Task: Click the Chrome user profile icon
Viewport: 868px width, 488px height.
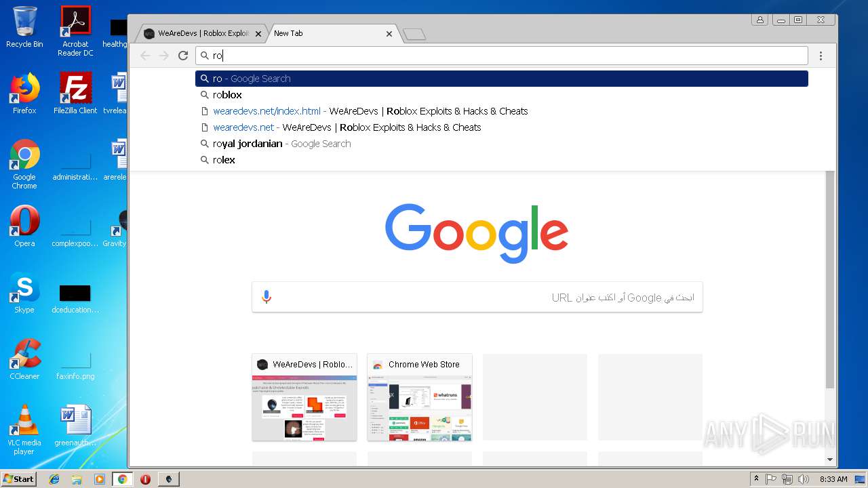Action: click(760, 20)
